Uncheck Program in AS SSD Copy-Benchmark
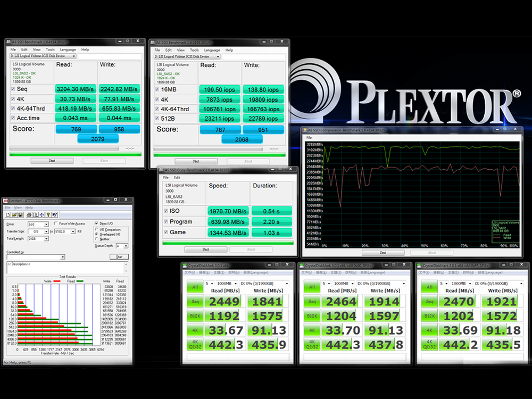Image resolution: width=532 pixels, height=399 pixels. (166, 221)
